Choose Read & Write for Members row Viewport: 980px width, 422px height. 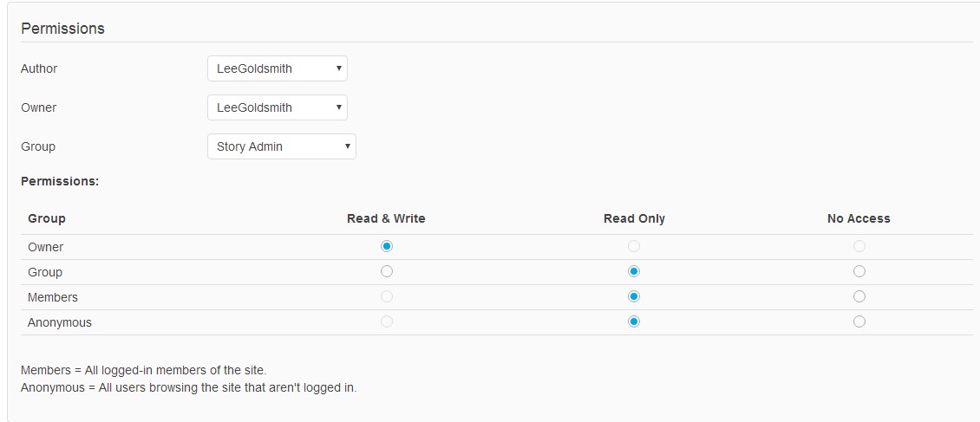pyautogui.click(x=387, y=296)
